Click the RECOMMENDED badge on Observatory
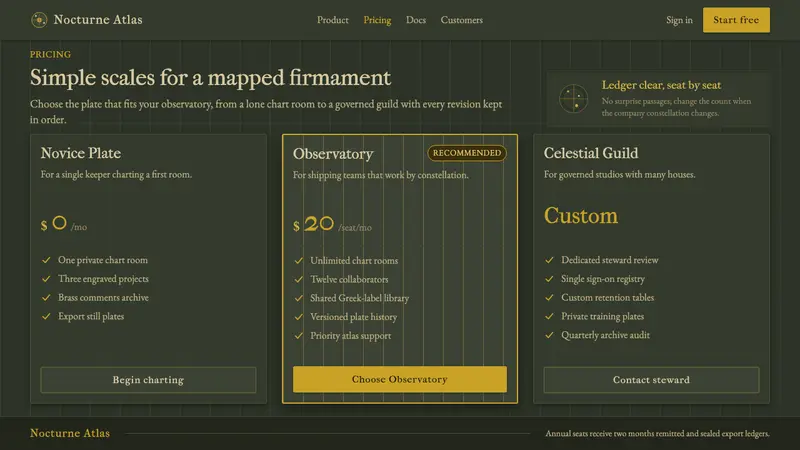 467,153
